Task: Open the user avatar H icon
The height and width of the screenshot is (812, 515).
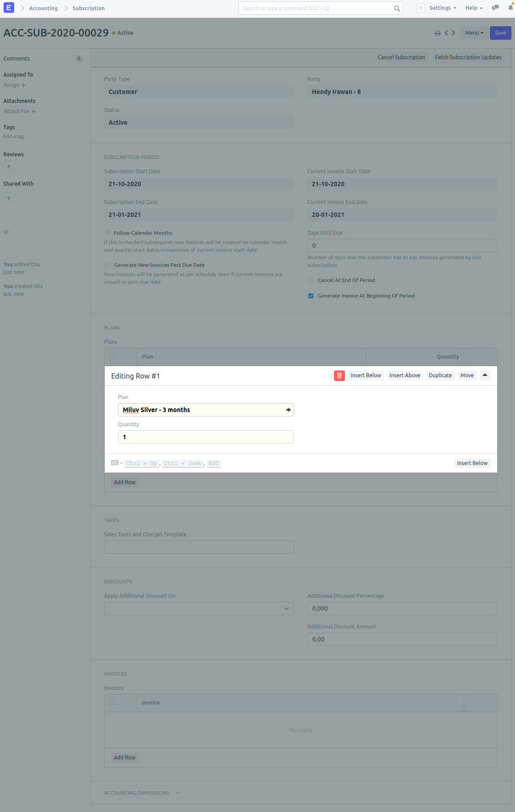Action: (x=420, y=8)
